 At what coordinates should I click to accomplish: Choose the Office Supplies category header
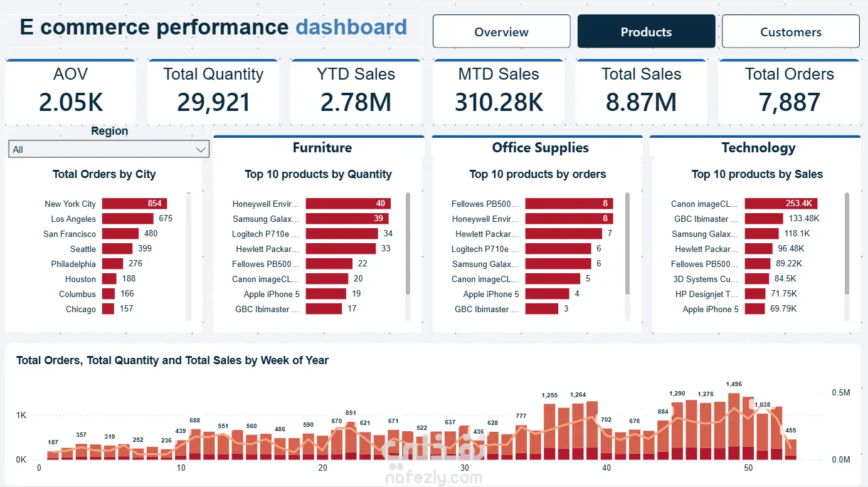click(x=540, y=148)
